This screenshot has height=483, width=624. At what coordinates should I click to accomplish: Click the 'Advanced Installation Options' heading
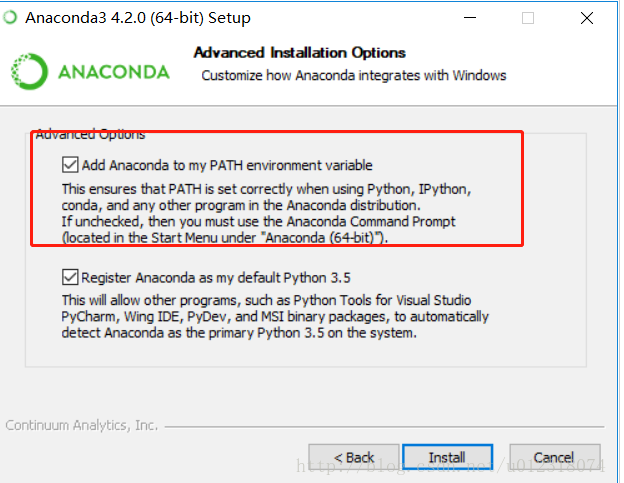[x=300, y=53]
